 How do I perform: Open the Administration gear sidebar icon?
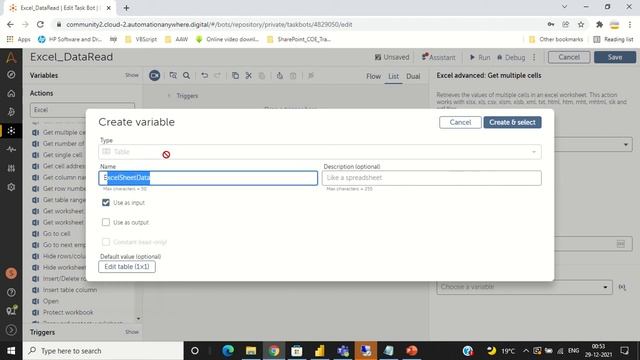(11, 187)
